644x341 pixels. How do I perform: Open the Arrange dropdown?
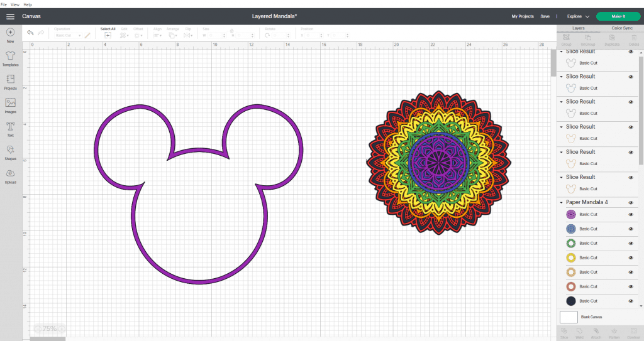(x=172, y=35)
